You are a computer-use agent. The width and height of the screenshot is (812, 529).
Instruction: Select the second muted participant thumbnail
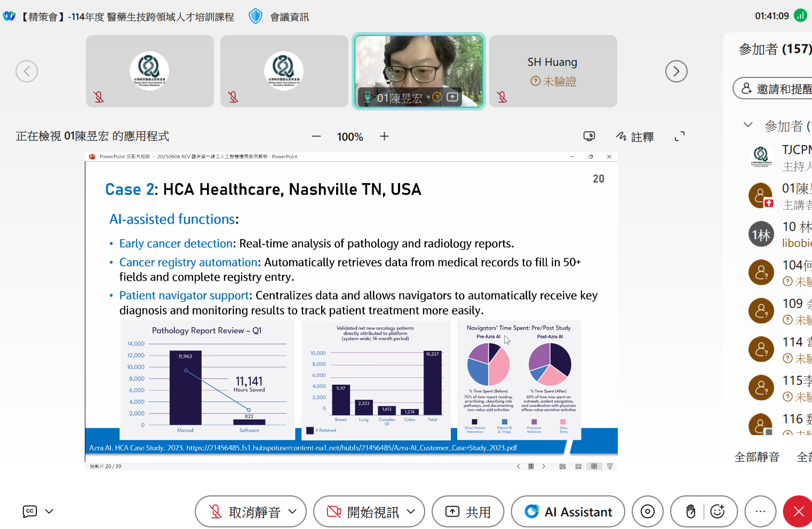[x=284, y=72]
